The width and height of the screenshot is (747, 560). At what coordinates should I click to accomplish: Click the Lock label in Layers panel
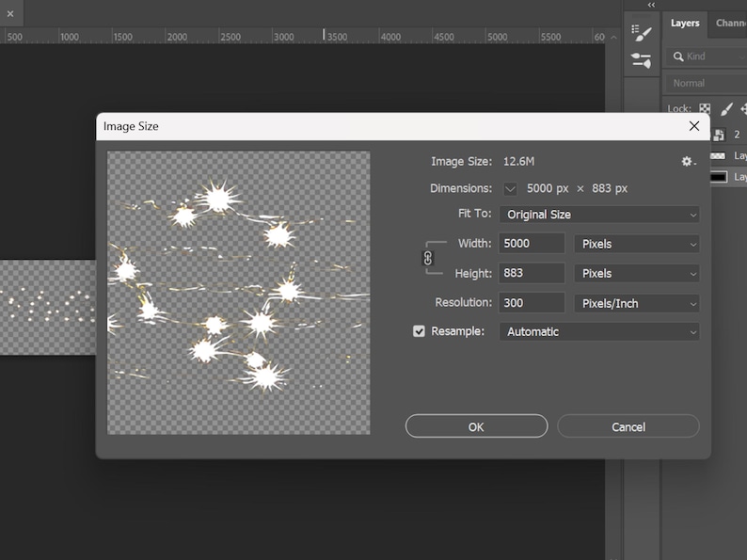tap(679, 109)
